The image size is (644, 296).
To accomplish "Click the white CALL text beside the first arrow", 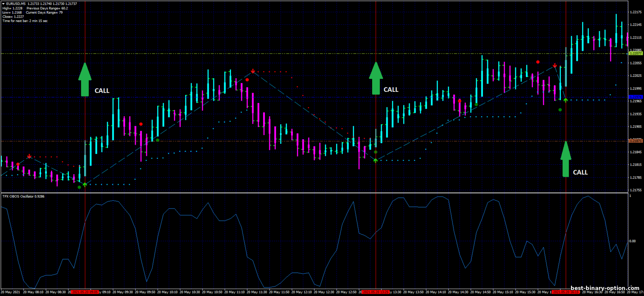I will (102, 91).
